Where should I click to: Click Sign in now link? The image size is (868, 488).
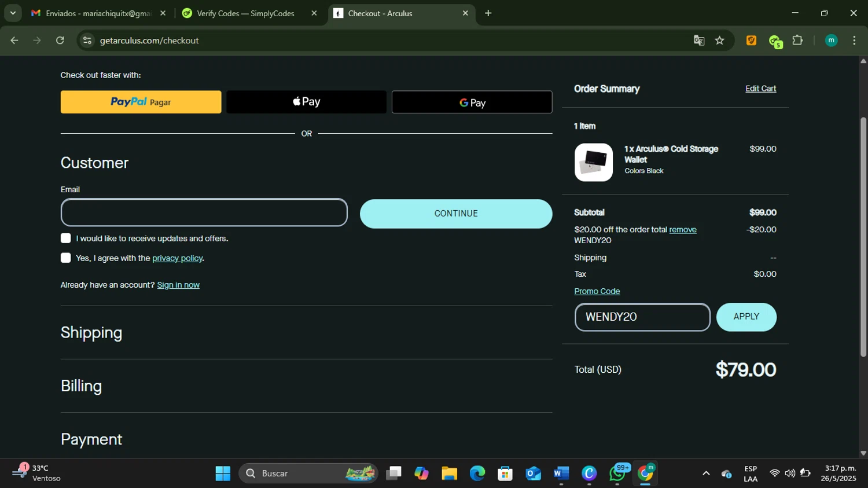tap(178, 285)
